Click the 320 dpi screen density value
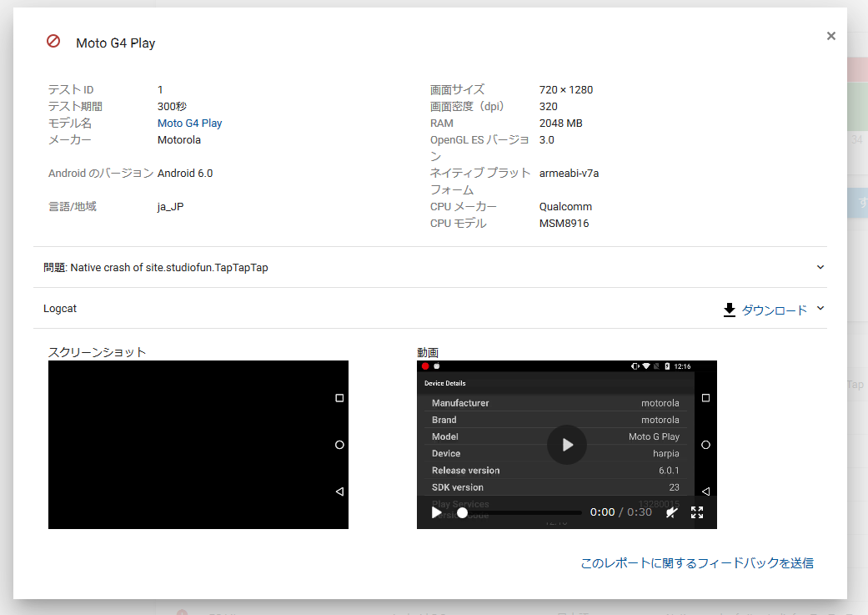Image resolution: width=868 pixels, height=615 pixels. tap(548, 106)
